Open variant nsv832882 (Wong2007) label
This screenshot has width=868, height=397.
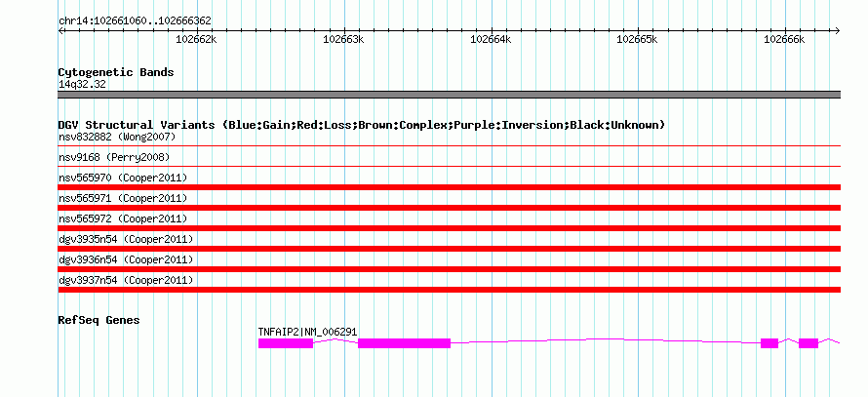(x=117, y=137)
